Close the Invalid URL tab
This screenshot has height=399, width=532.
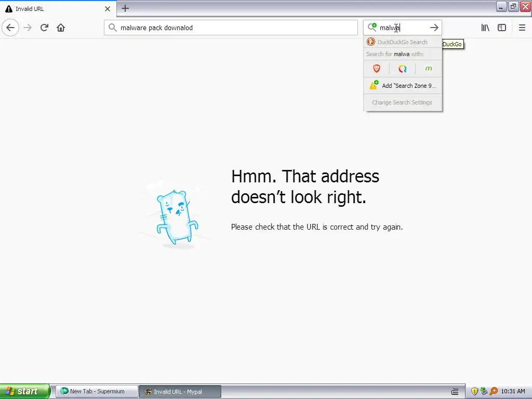[x=107, y=9]
